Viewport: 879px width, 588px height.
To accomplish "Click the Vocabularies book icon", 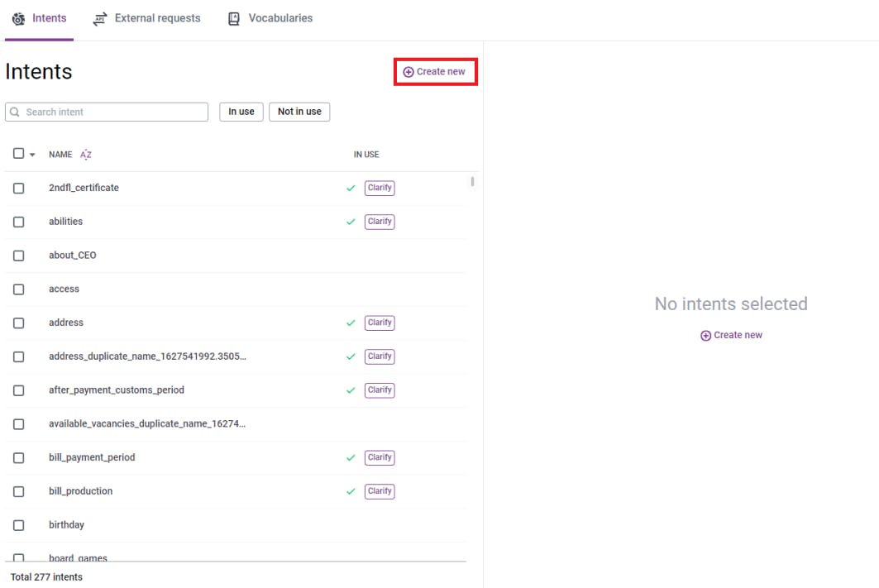I will (x=234, y=18).
